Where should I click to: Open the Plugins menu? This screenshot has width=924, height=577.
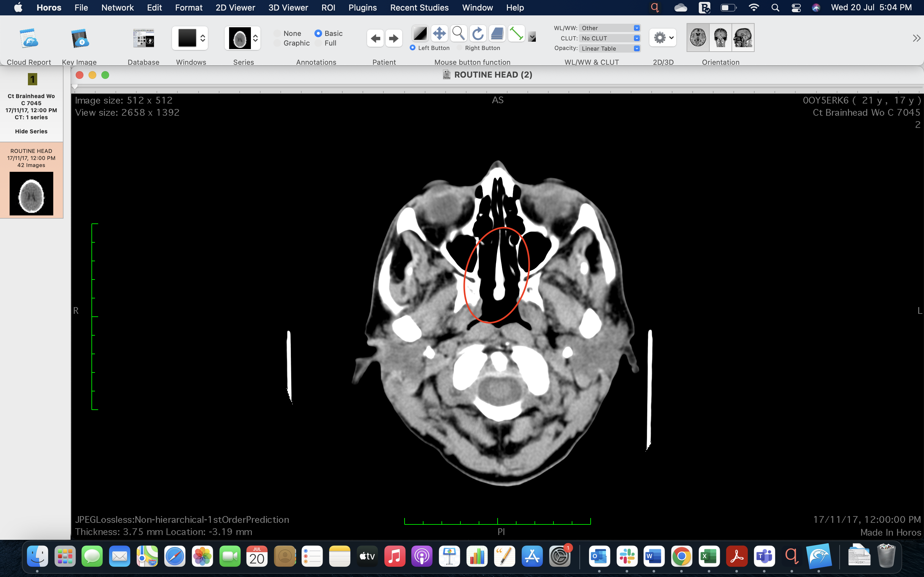pos(362,8)
